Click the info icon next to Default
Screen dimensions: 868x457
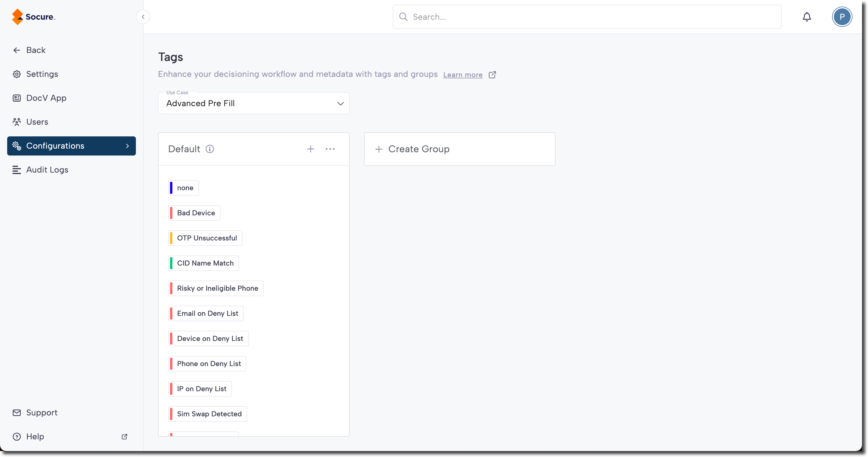point(210,149)
